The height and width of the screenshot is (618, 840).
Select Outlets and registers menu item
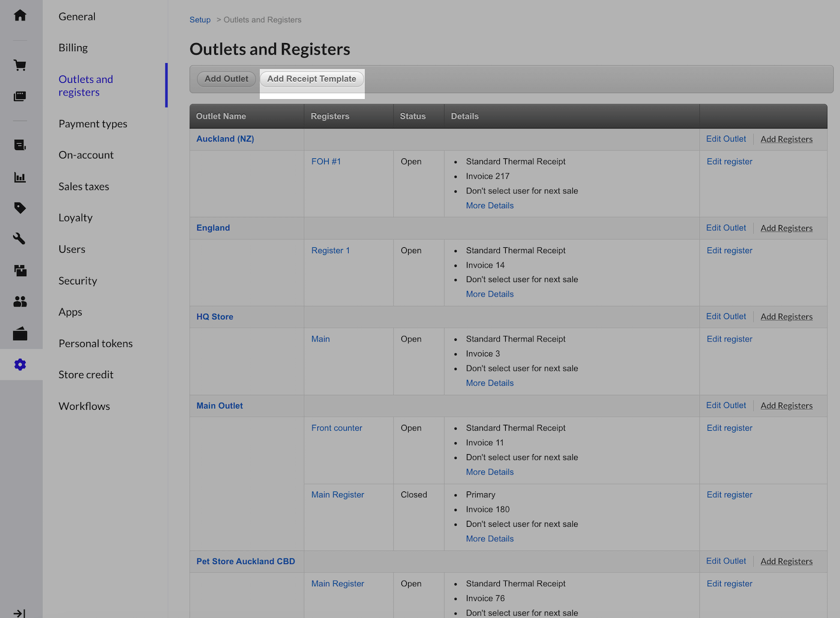(86, 86)
